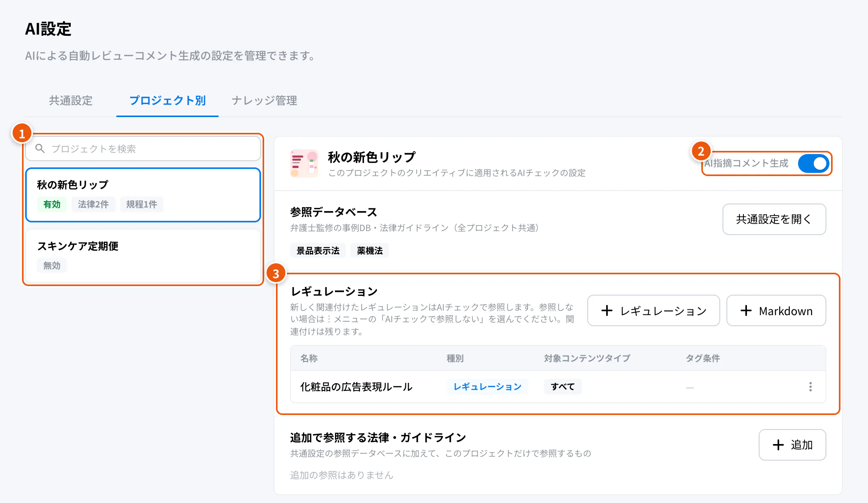Select the プロジェクト別 tab
This screenshot has height=503, width=868.
(x=167, y=101)
